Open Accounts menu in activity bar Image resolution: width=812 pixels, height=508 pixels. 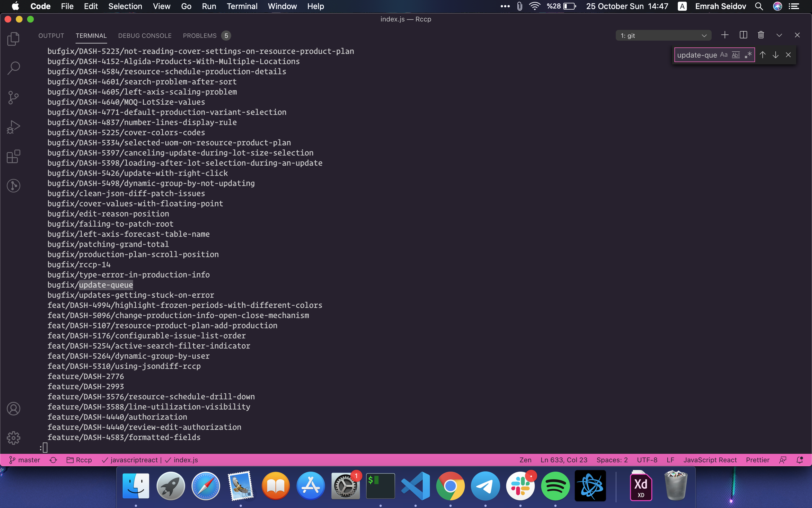point(14,409)
